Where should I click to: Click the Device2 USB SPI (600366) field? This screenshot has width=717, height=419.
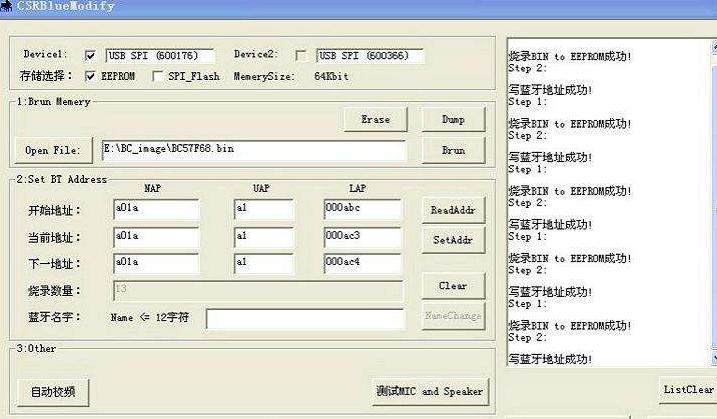pos(369,56)
